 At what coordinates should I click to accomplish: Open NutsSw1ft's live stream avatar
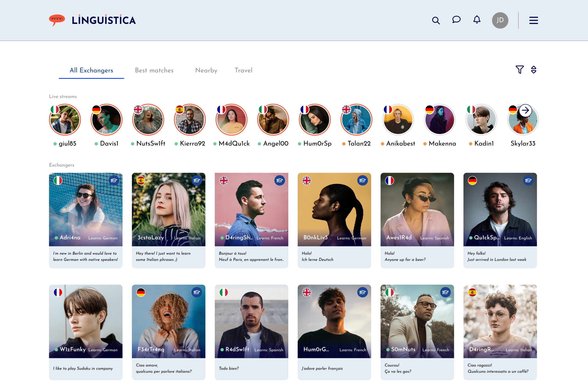(148, 120)
